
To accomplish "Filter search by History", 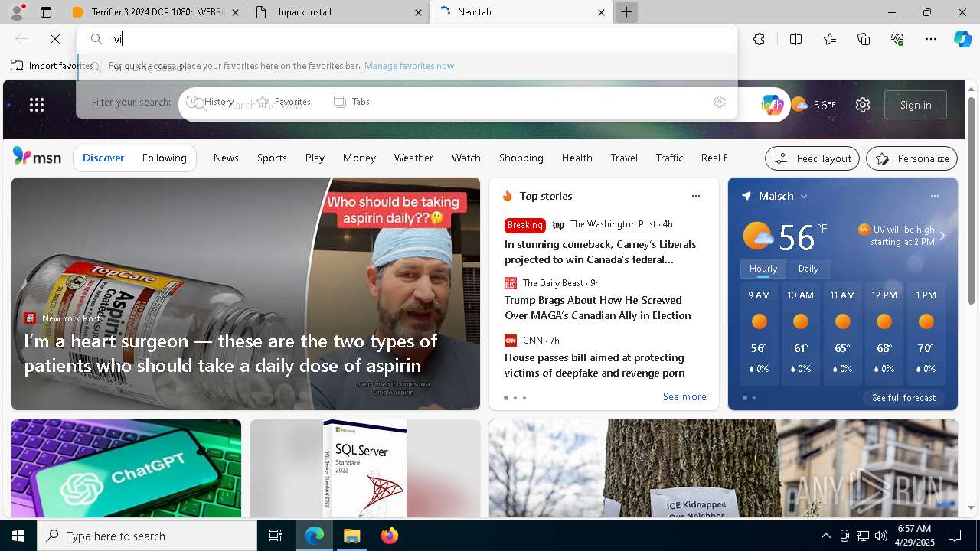I will 211,102.
